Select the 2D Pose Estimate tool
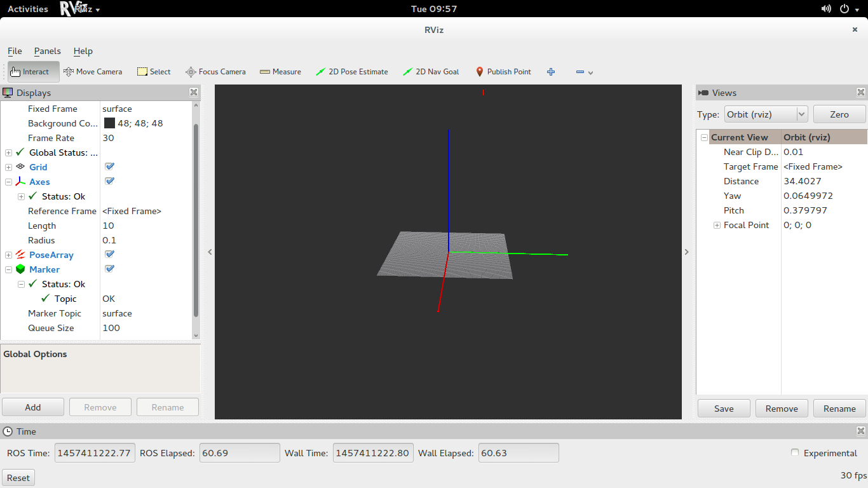This screenshot has height=488, width=868. point(352,72)
